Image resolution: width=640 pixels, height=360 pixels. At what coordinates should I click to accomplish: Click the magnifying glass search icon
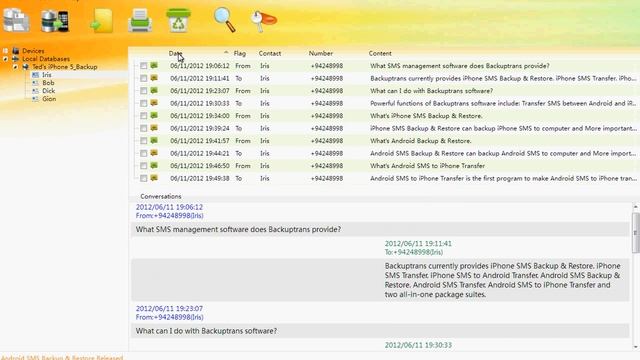[x=224, y=20]
